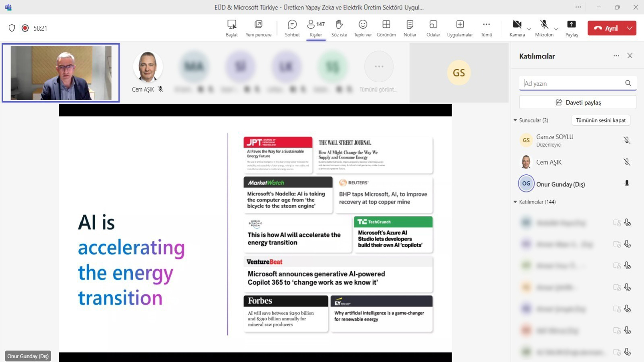Open the Görünüm view options
This screenshot has height=362, width=644.
tap(386, 28)
